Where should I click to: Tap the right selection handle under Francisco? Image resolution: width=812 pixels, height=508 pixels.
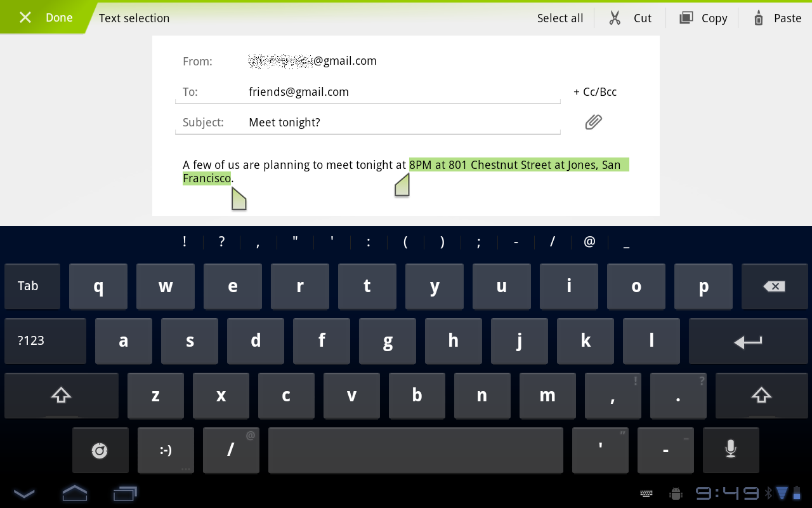click(239, 199)
